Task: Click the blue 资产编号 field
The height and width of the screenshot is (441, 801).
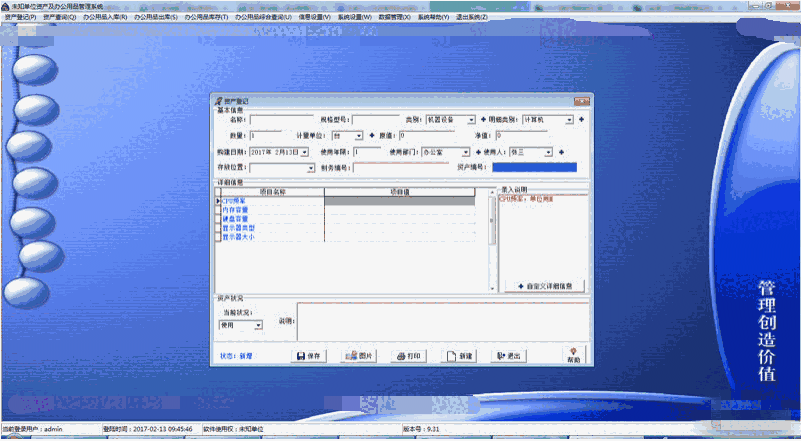Action: coord(534,167)
